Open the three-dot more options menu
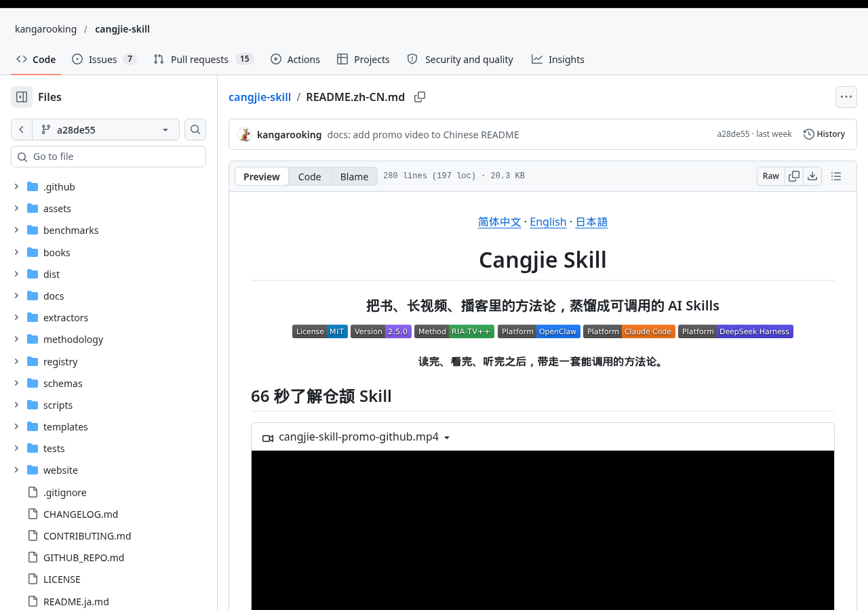This screenshot has width=868, height=610. coord(846,97)
